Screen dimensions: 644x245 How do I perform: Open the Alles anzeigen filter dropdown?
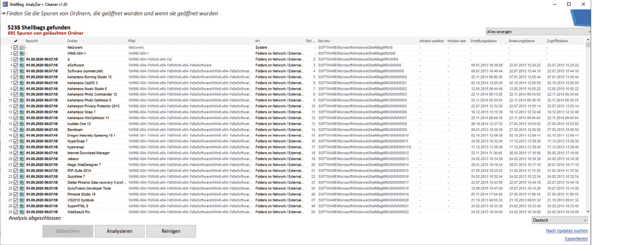[538, 32]
